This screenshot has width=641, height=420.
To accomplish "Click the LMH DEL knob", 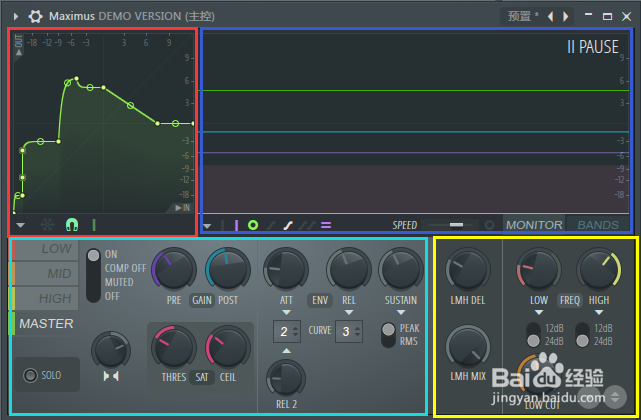I will click(x=468, y=270).
